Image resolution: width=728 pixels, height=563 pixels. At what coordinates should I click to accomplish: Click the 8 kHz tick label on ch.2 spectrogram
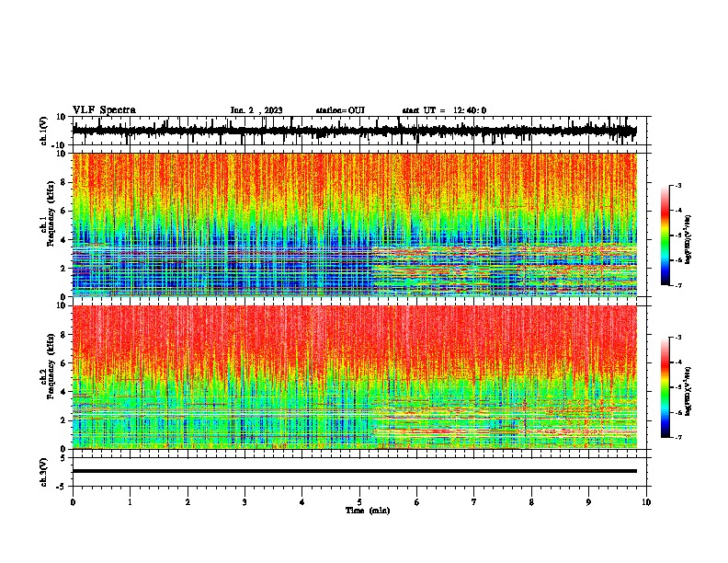coord(63,335)
